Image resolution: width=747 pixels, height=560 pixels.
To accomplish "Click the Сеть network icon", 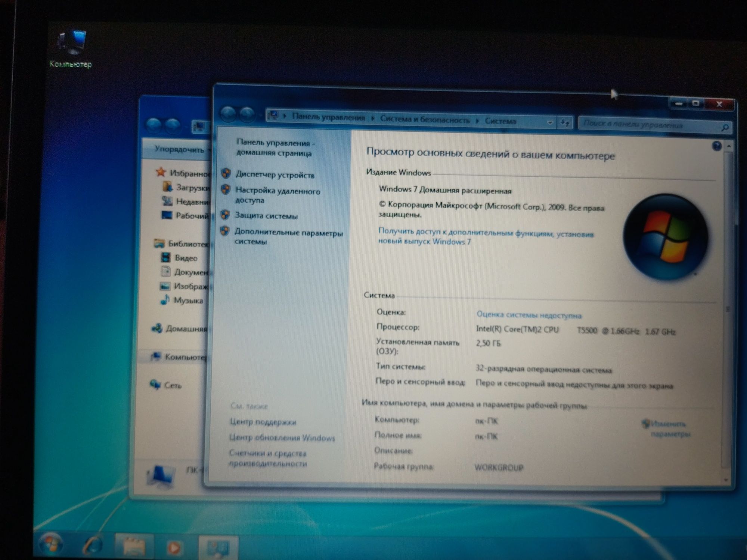I will [155, 384].
